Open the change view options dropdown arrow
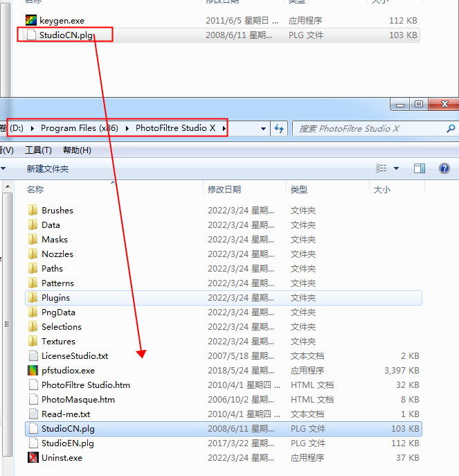Viewport: 459px width, 476px height. [397, 168]
